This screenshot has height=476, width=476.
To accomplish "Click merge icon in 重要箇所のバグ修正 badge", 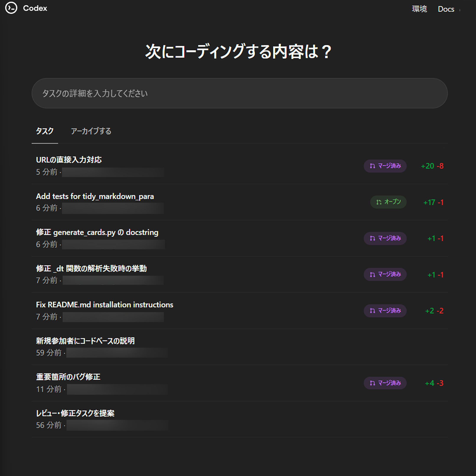I will (373, 383).
